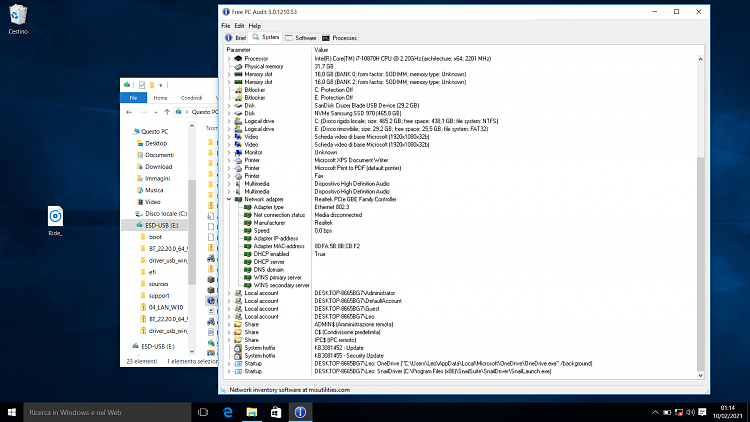Viewport: 750px width, 422px height.
Task: Click the Monitor icon
Action: pyautogui.click(x=238, y=153)
